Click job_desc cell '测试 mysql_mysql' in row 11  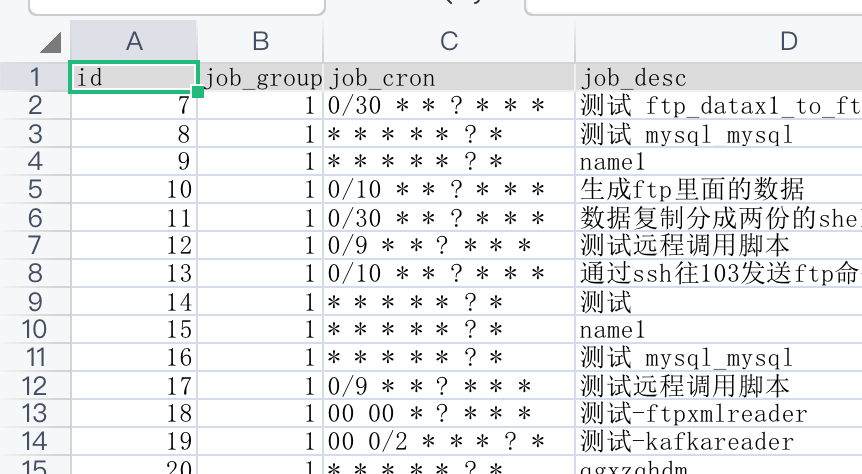click(x=719, y=357)
